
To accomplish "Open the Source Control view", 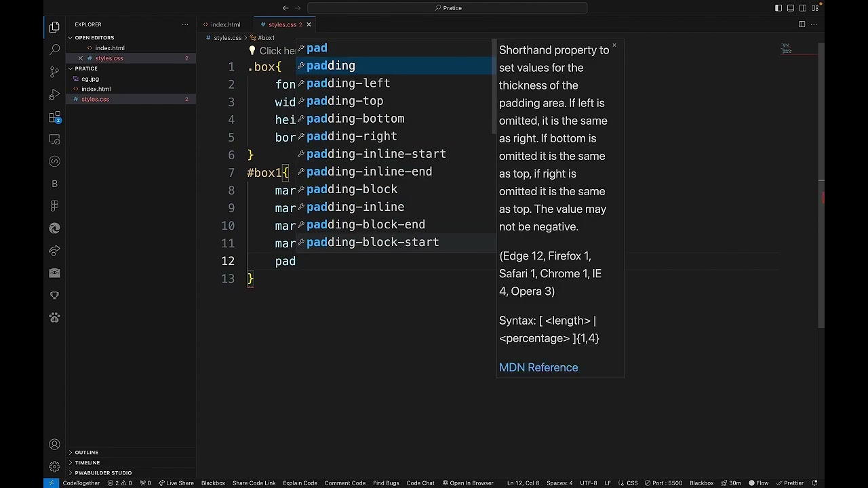I will [x=55, y=72].
